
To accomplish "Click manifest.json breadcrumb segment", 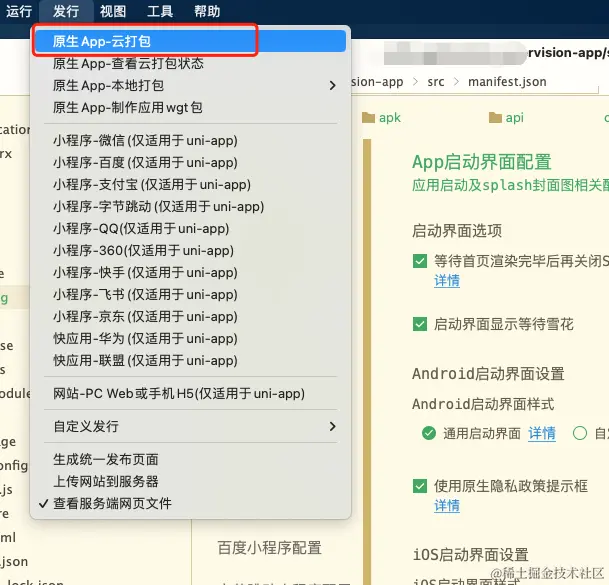I will [507, 82].
